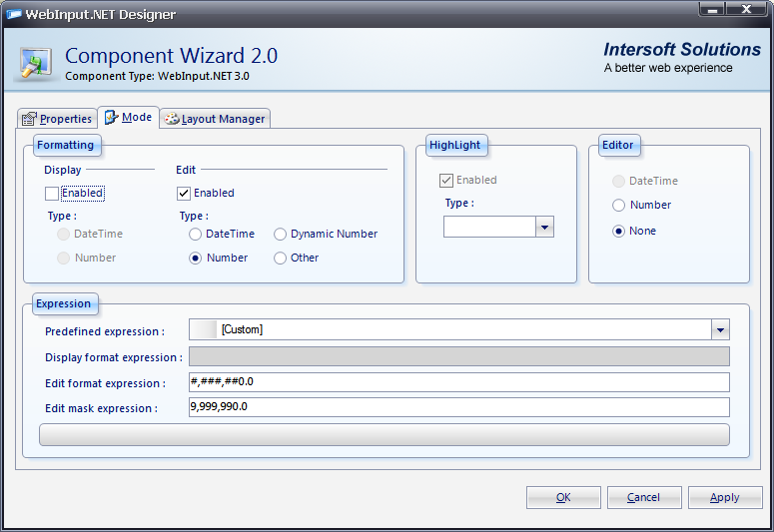Choose the Other edit type option
The height and width of the screenshot is (532, 774).
(281, 258)
